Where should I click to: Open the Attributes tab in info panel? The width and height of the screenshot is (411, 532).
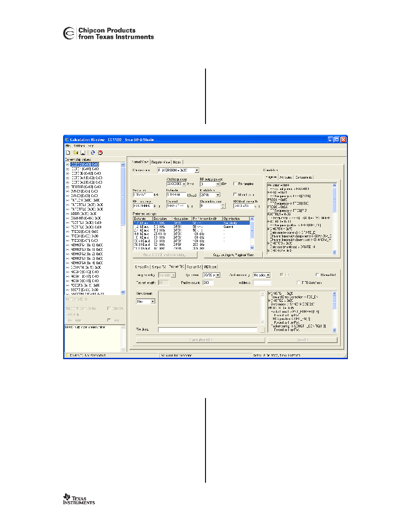[x=286, y=177]
